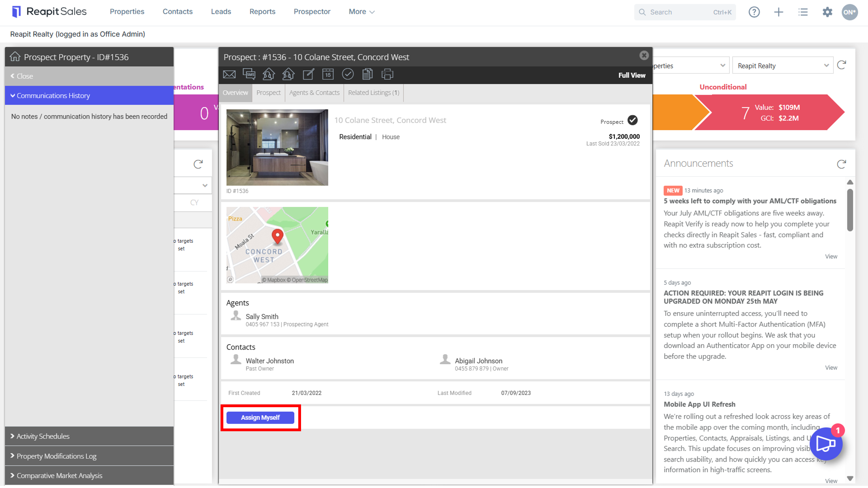Click the Concord West map thumbnail
The height and width of the screenshot is (488, 868).
click(277, 245)
